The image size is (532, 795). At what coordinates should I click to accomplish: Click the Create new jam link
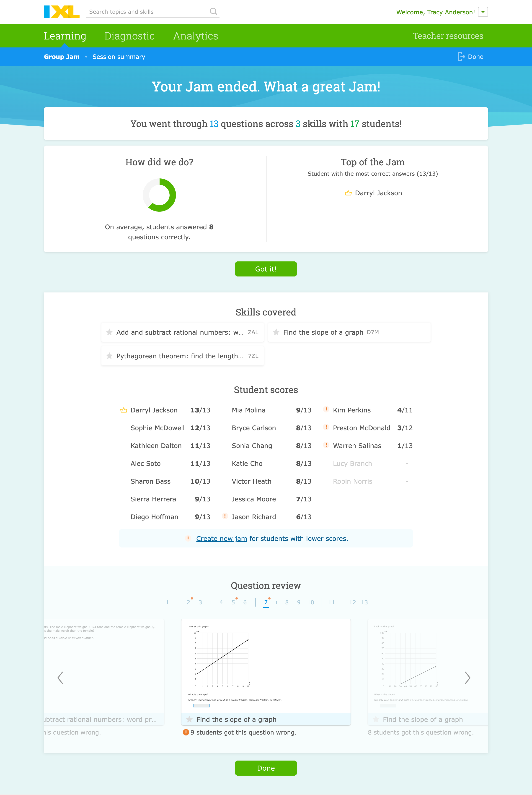(221, 539)
